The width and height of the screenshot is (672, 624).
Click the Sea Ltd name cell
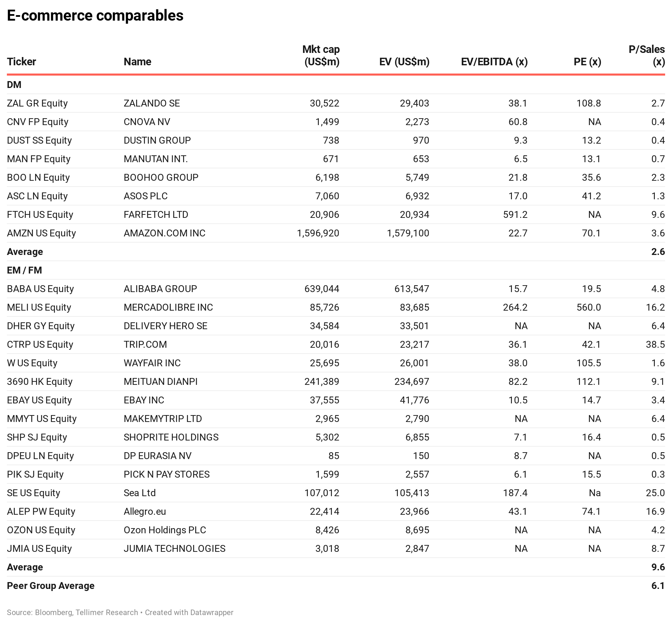(140, 493)
